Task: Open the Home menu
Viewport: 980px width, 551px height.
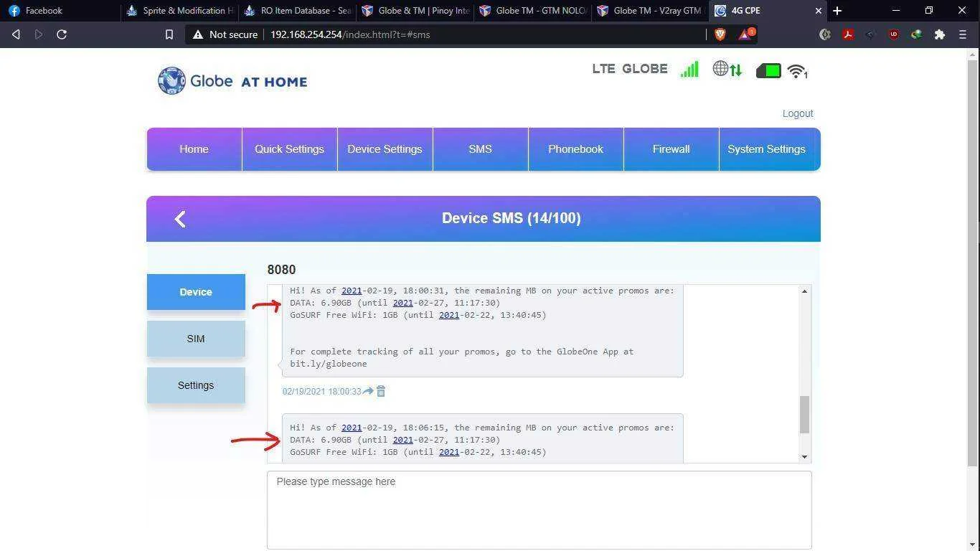Action: [x=194, y=149]
